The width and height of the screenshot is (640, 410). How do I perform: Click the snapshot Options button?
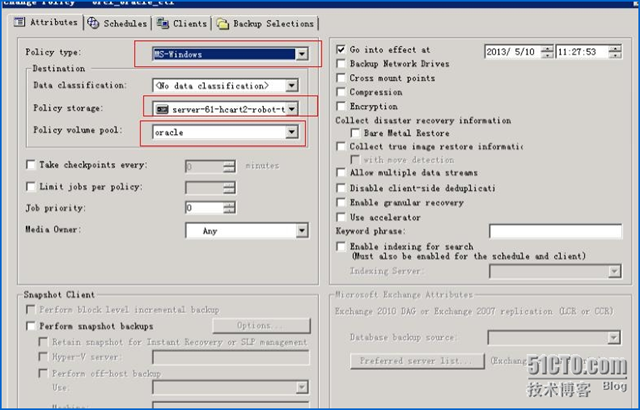(x=262, y=326)
